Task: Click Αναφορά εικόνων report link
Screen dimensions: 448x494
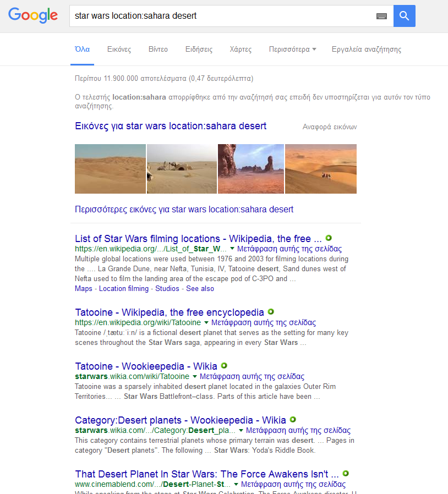Action: pyautogui.click(x=330, y=127)
